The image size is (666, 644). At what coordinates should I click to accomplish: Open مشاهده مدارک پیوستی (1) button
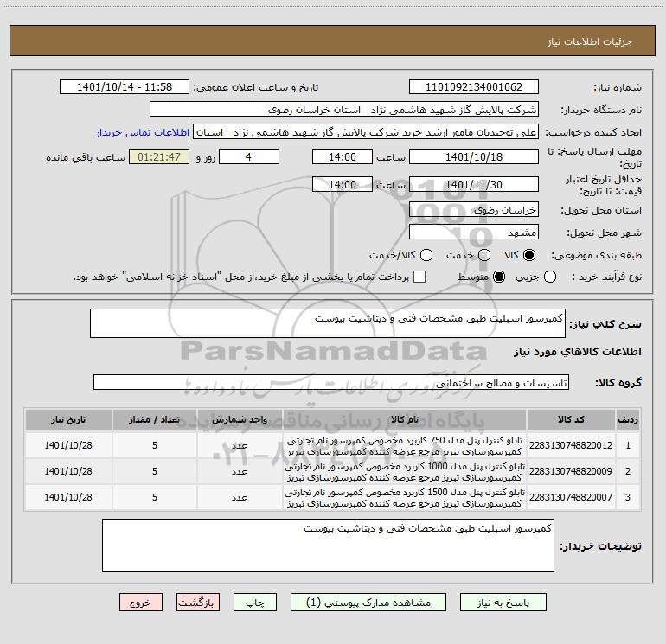click(368, 603)
